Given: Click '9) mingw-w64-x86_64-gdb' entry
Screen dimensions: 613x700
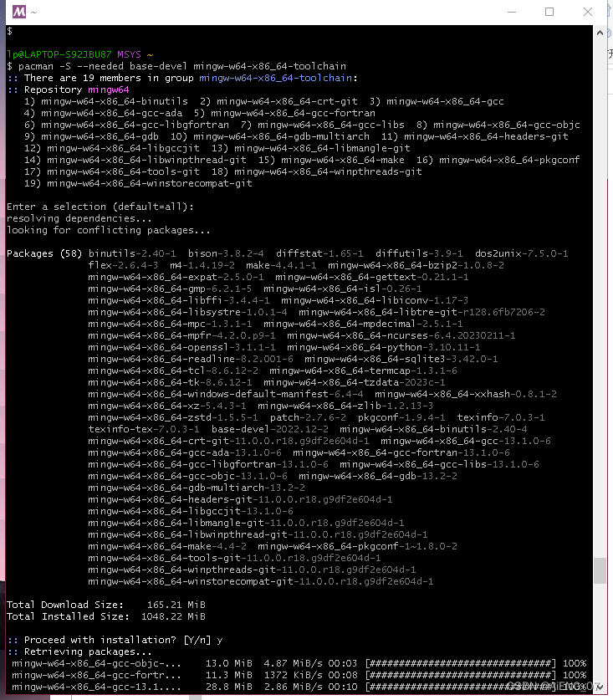Looking at the screenshot, I should (91, 136).
